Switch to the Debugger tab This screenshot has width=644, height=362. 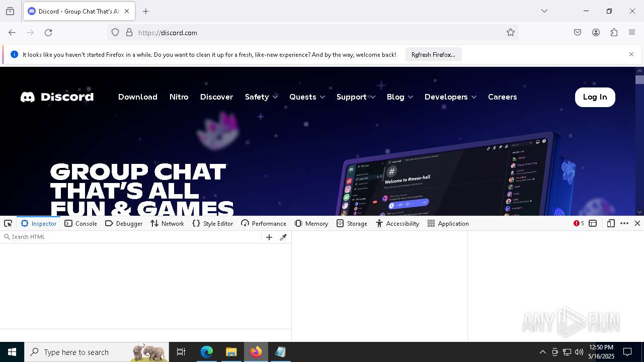(124, 224)
